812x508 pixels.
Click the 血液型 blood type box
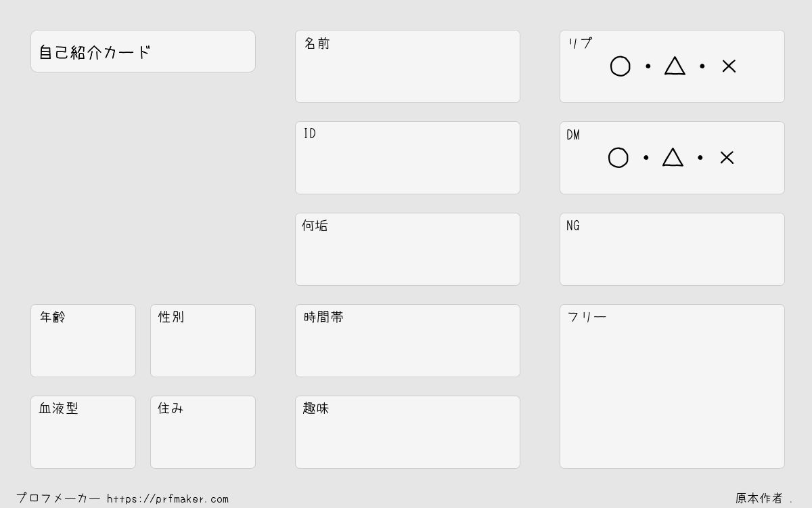pyautogui.click(x=83, y=432)
